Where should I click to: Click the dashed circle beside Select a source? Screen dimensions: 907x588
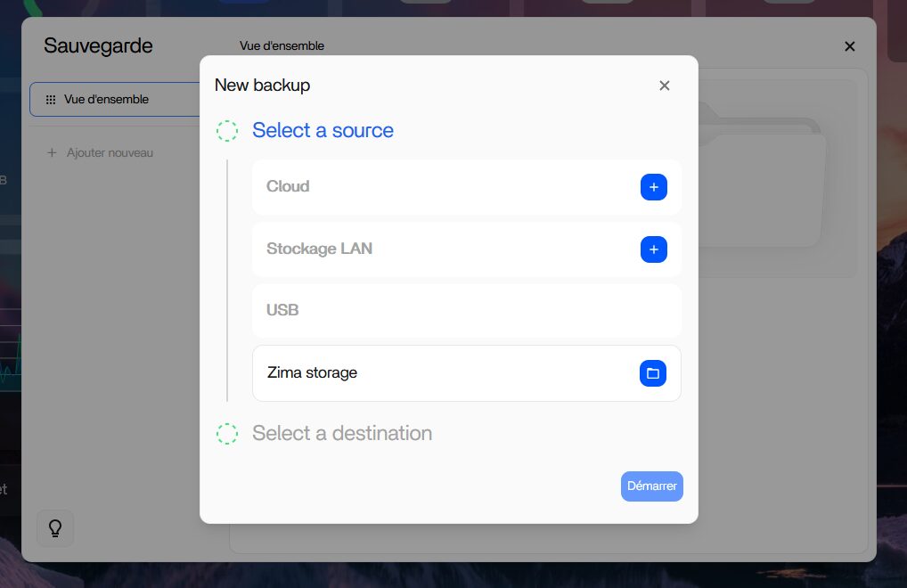pos(227,131)
